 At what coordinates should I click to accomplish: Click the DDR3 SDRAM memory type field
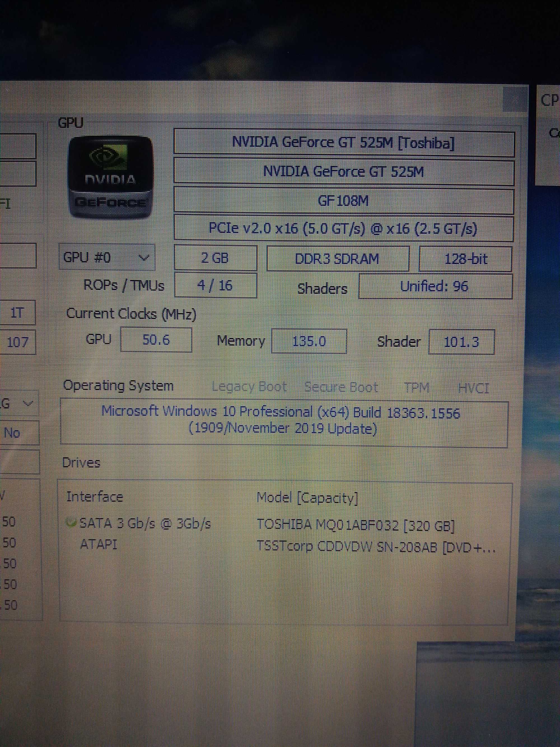(338, 259)
